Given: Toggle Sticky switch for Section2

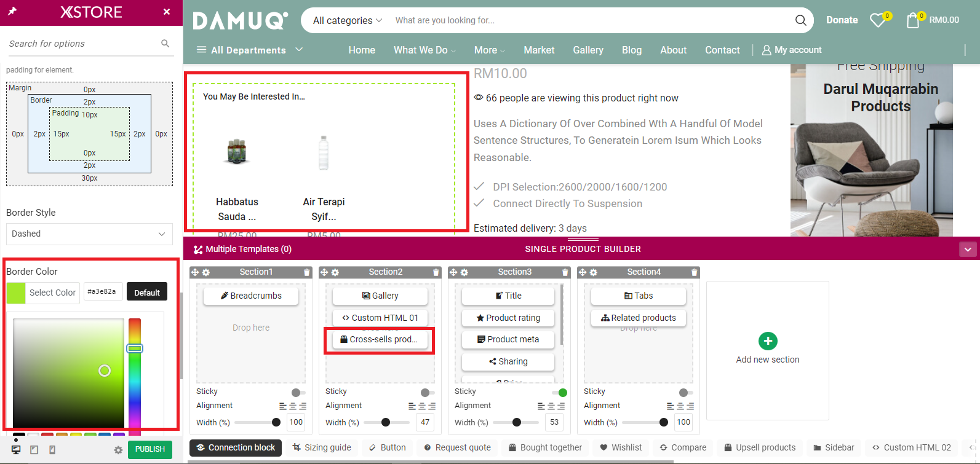Looking at the screenshot, I should tap(428, 392).
